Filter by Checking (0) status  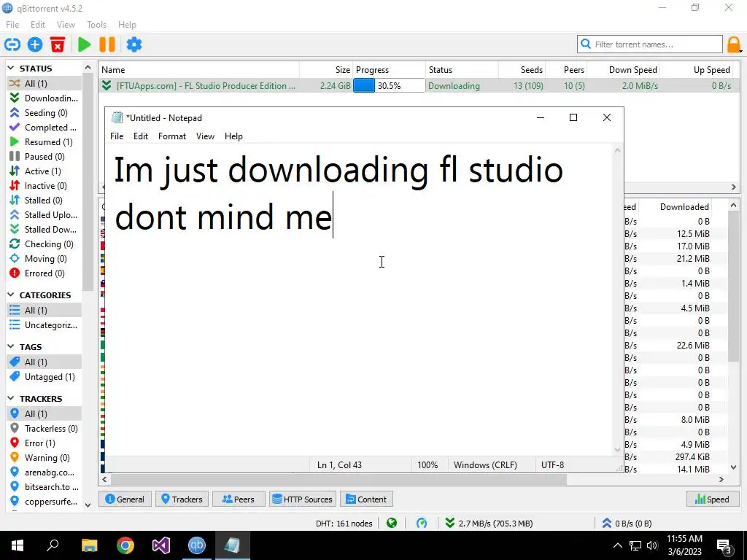tap(44, 244)
